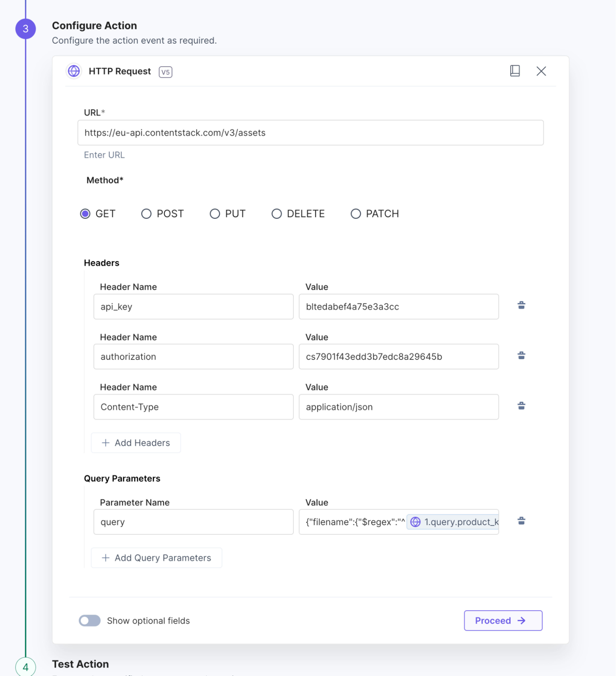Viewport: 616px width, 676px height.
Task: Delete the authorization header row
Action: pos(521,355)
